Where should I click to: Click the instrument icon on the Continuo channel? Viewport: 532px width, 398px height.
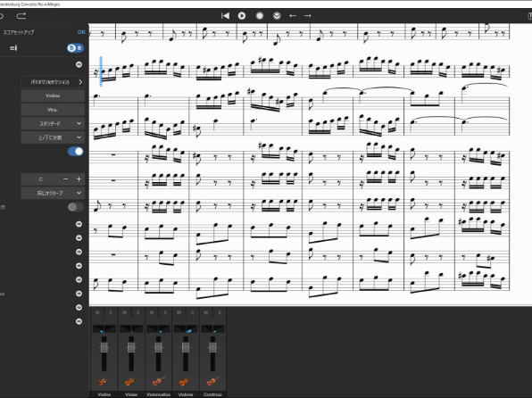click(x=212, y=382)
